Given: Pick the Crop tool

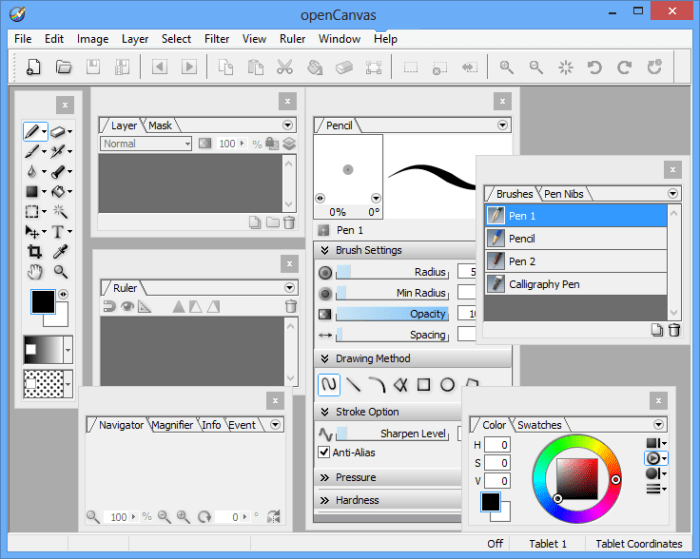Looking at the screenshot, I should point(34,252).
